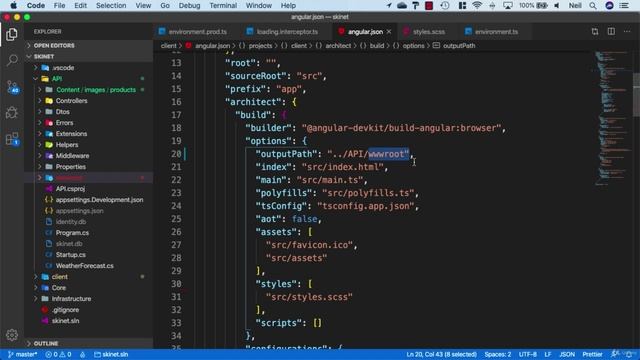Image resolution: width=640 pixels, height=360 pixels.
Task: Expand the Extensions folder
Action: pos(89,133)
